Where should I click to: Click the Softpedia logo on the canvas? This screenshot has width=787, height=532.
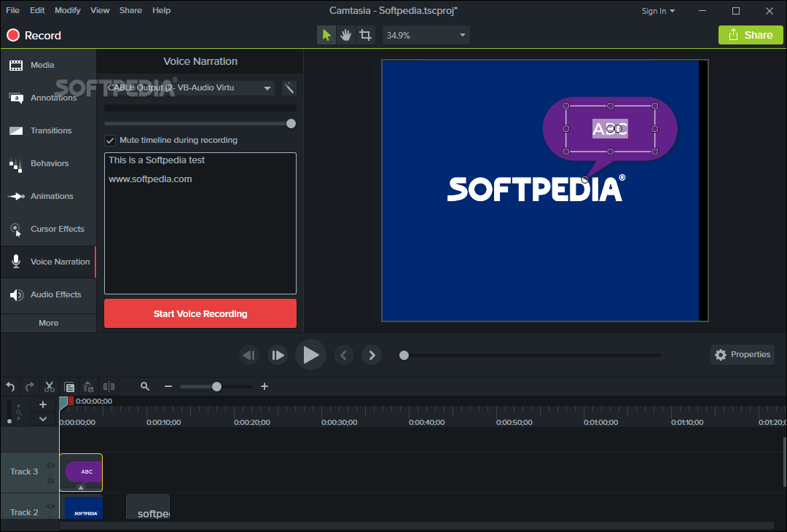(536, 188)
